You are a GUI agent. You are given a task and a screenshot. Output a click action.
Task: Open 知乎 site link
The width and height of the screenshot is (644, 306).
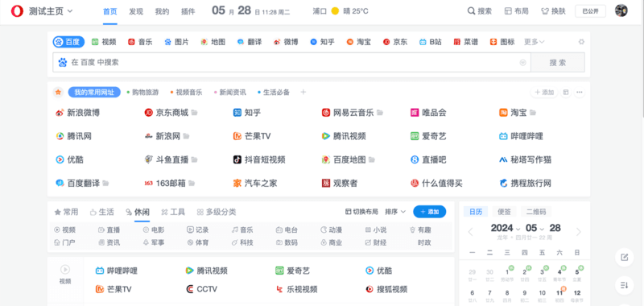pos(247,113)
